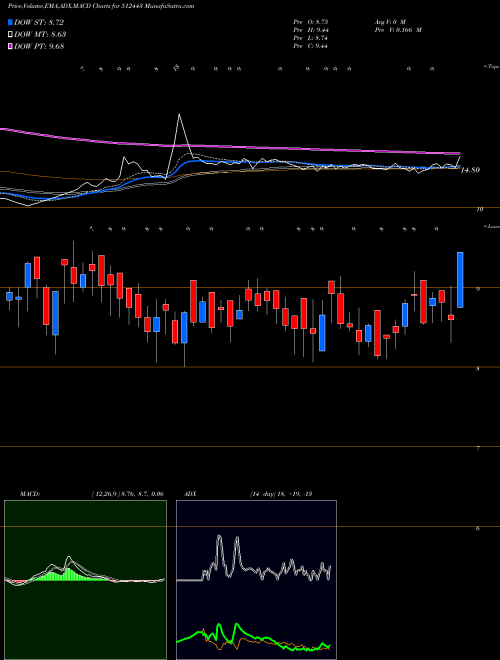Click the '<Tops' marker label

[491, 67]
